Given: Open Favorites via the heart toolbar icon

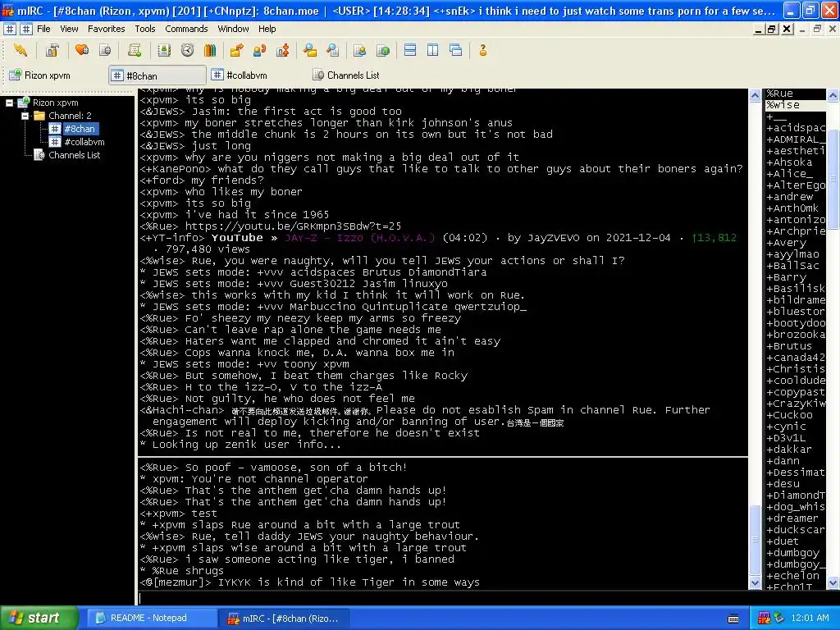Looking at the screenshot, I should pos(82,50).
